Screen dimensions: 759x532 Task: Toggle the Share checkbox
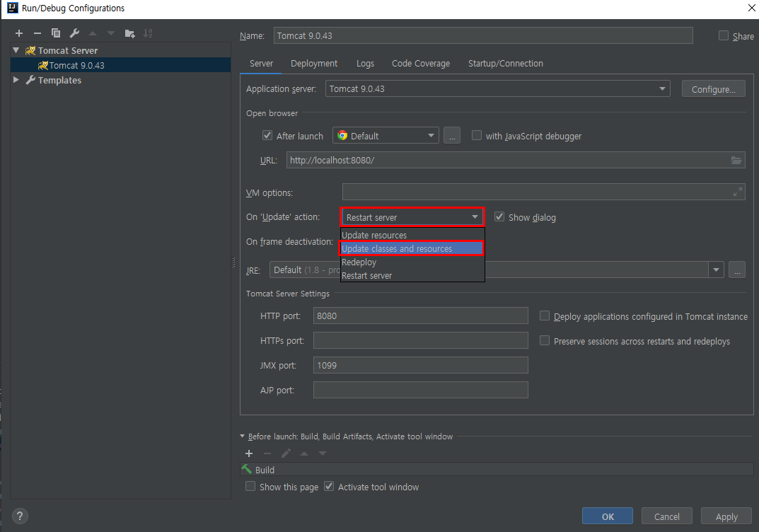723,35
